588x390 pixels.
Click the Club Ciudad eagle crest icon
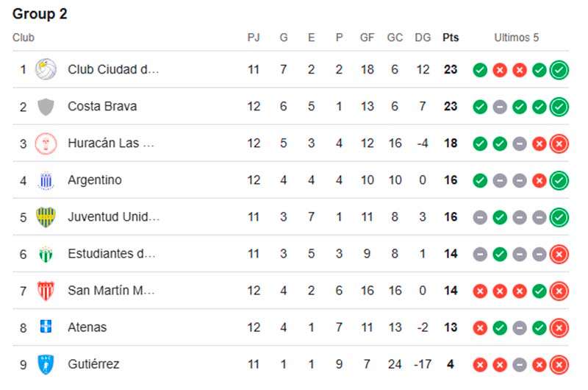pyautogui.click(x=46, y=69)
